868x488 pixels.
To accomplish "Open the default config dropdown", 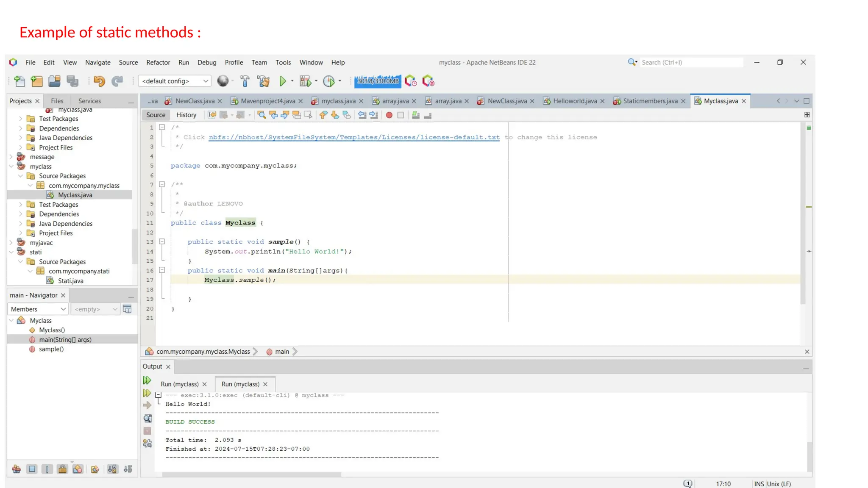I will (x=175, y=81).
